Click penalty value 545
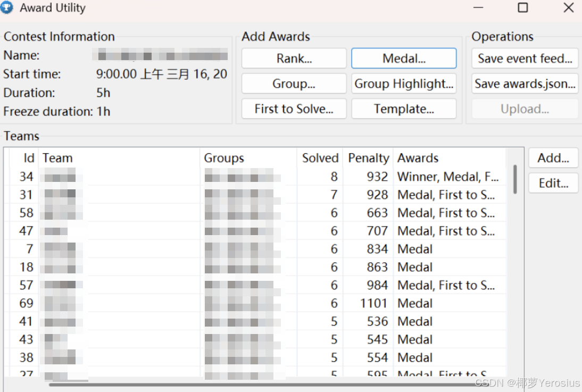 (377, 339)
